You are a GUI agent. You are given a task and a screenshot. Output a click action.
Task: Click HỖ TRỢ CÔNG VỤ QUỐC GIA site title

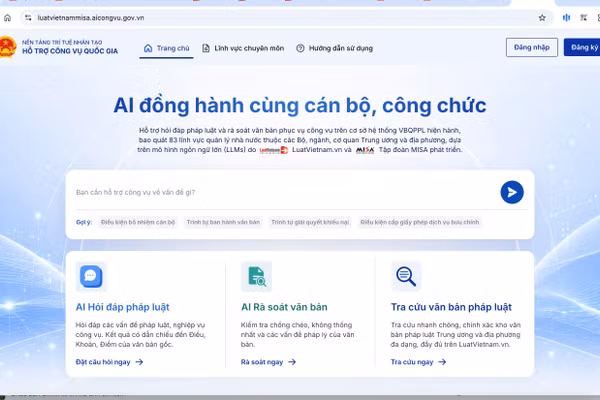click(70, 51)
